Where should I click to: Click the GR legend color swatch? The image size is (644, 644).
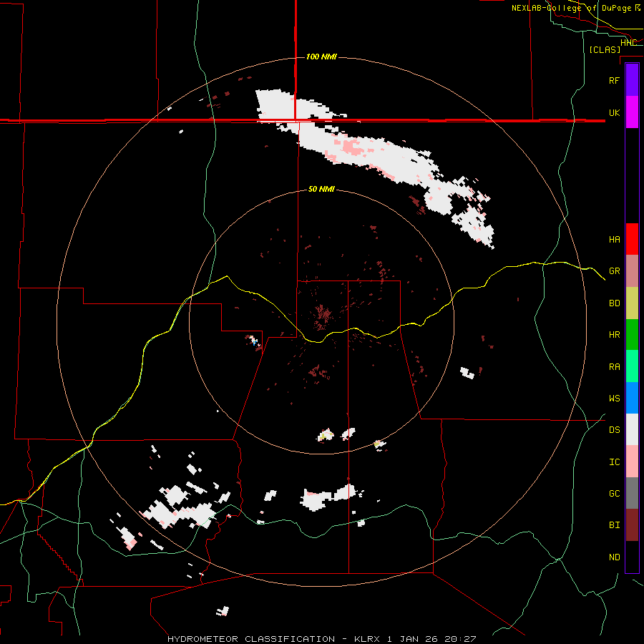tap(632, 271)
